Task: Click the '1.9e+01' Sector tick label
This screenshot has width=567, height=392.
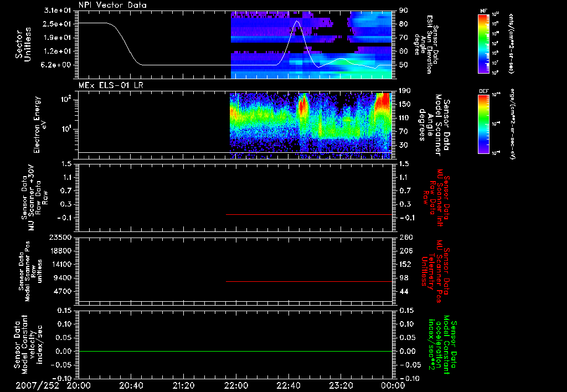Action: [58, 38]
